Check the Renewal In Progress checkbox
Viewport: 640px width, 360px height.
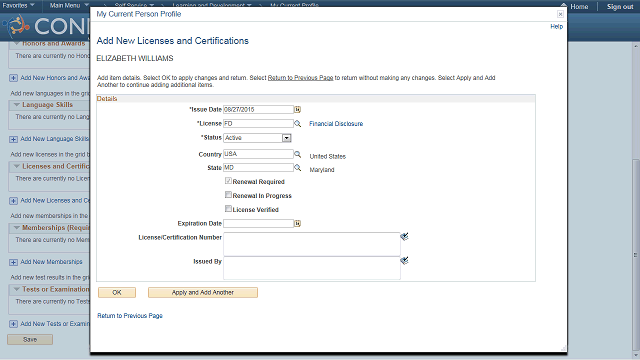[228, 195]
